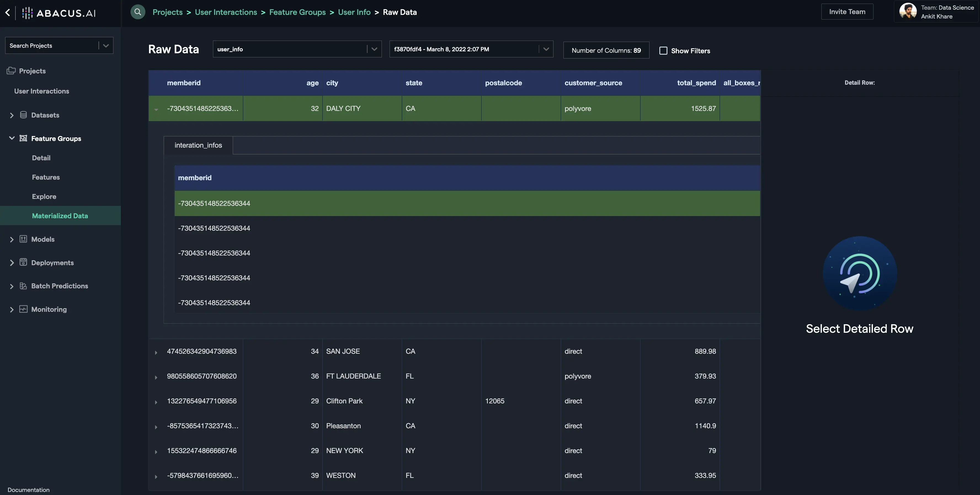Click the back arrow beside Abacus.AI logo
The image size is (980, 495).
[x=8, y=12]
